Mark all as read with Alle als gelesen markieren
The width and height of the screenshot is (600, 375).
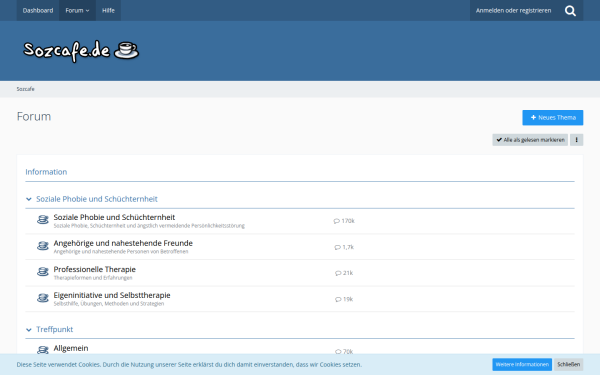click(x=530, y=140)
